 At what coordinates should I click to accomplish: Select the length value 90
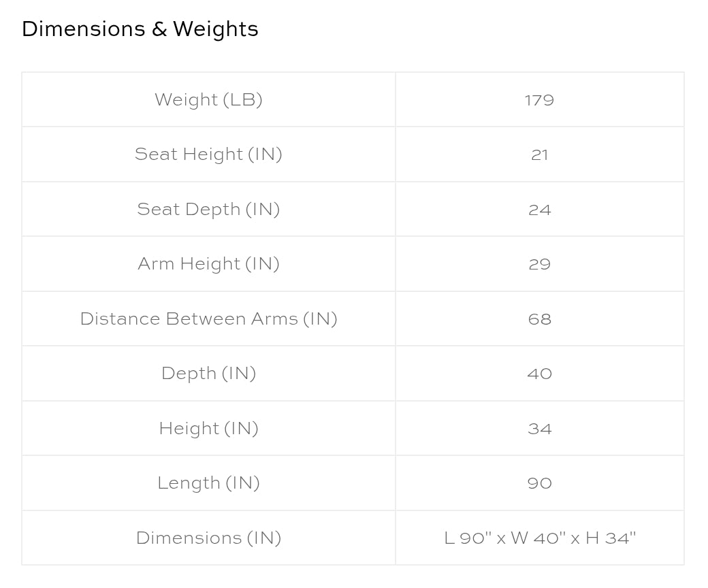539,483
